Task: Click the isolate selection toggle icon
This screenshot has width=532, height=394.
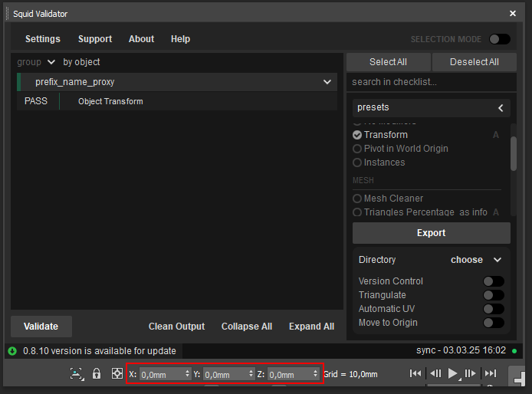Action: (77, 374)
